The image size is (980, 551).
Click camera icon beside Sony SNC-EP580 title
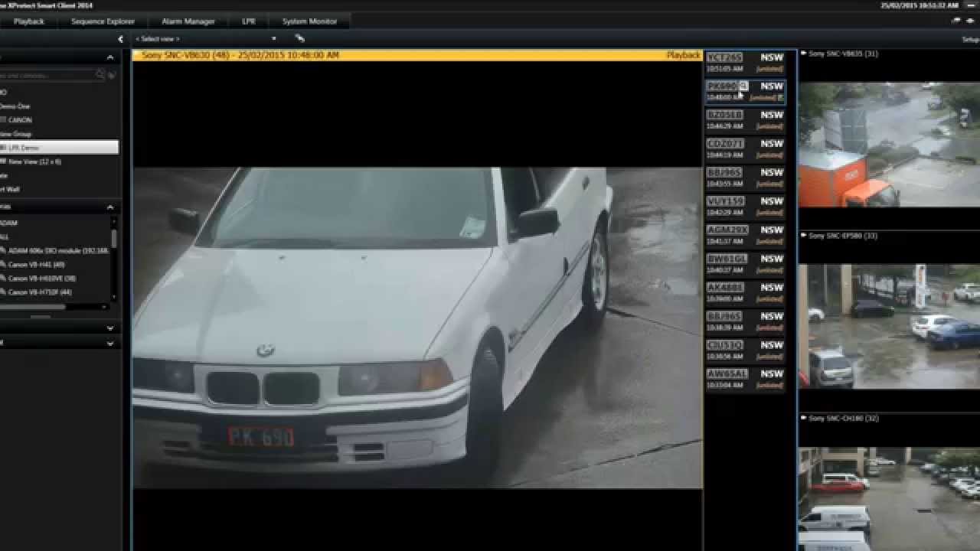click(x=804, y=236)
